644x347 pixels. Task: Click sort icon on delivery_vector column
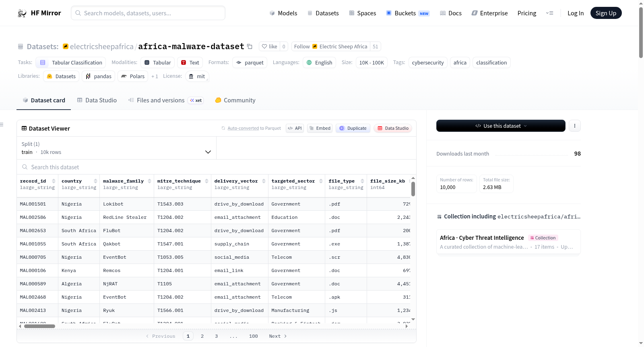point(264,181)
